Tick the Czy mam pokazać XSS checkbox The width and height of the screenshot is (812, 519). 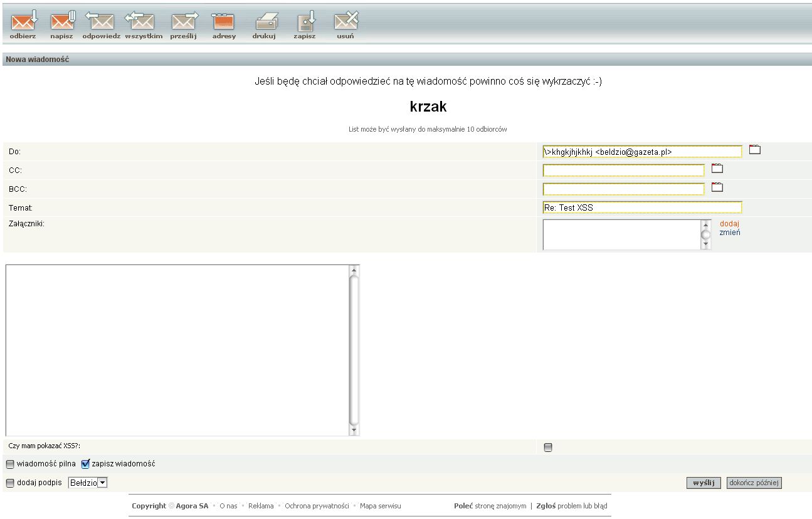(548, 448)
